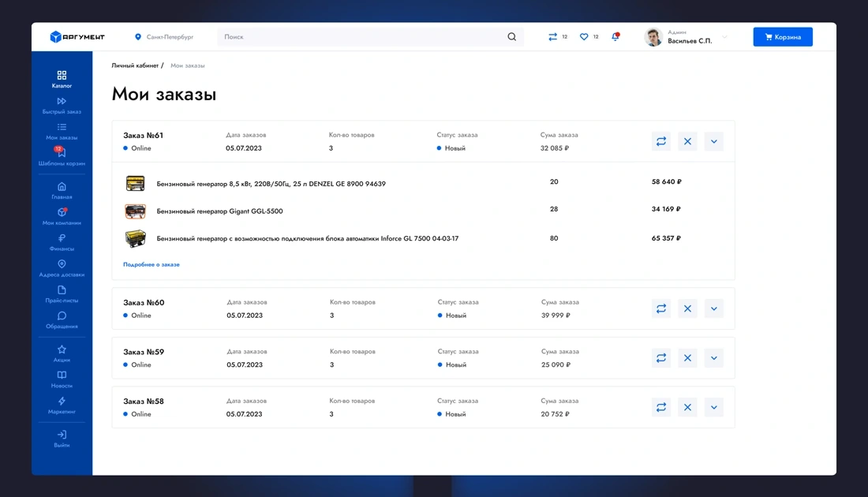Repeat order №58 with arrows icon

(661, 407)
